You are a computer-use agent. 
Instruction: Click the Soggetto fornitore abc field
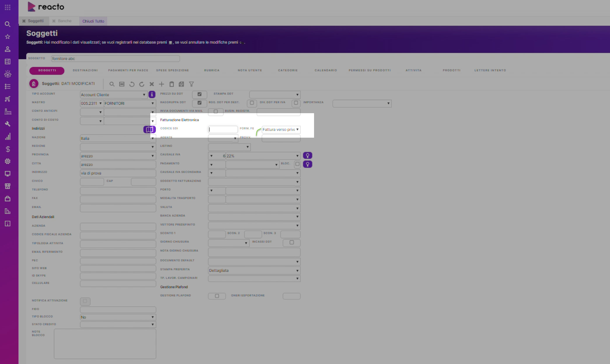pyautogui.click(x=116, y=59)
